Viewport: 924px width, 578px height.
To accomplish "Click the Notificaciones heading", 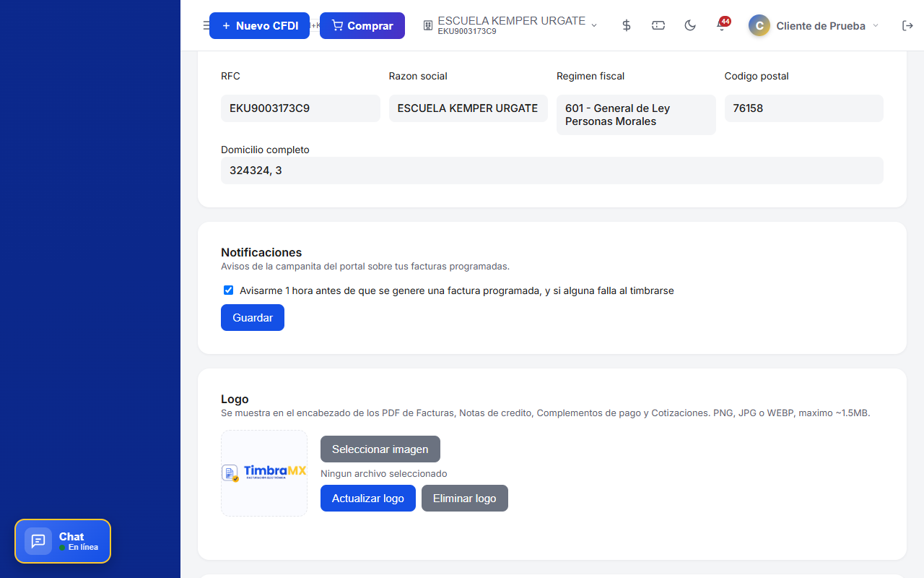I will coord(261,252).
